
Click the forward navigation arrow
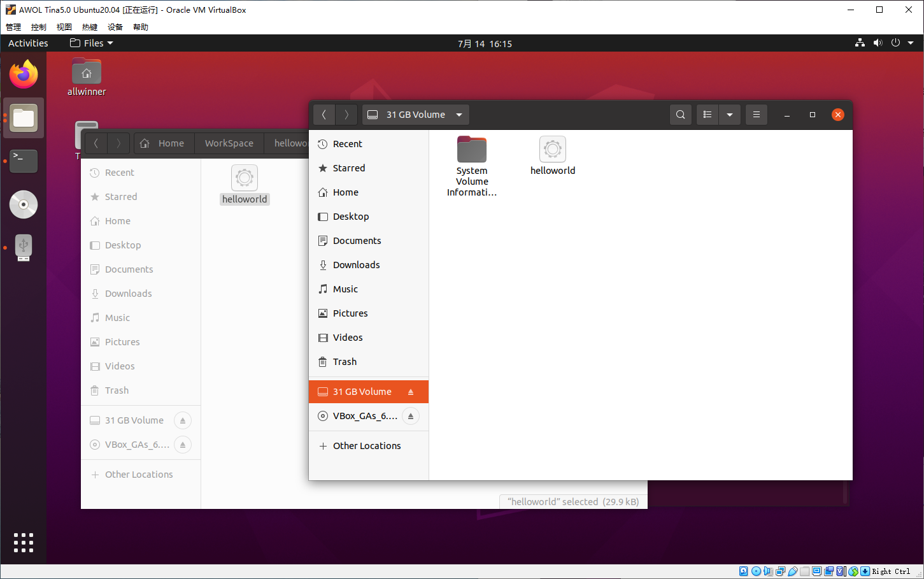(x=346, y=115)
